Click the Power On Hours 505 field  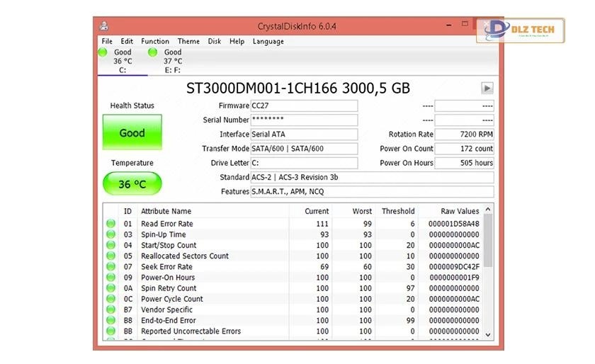[x=465, y=163]
